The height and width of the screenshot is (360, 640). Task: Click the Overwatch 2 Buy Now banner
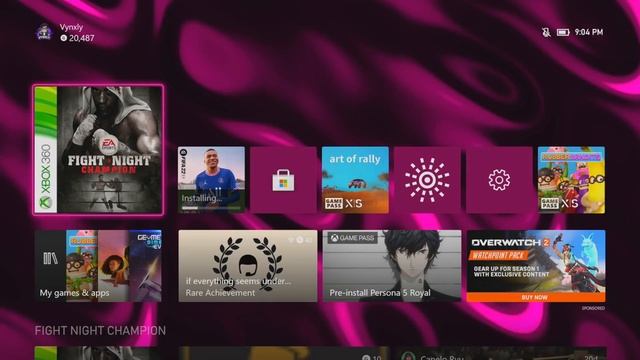pos(536,297)
